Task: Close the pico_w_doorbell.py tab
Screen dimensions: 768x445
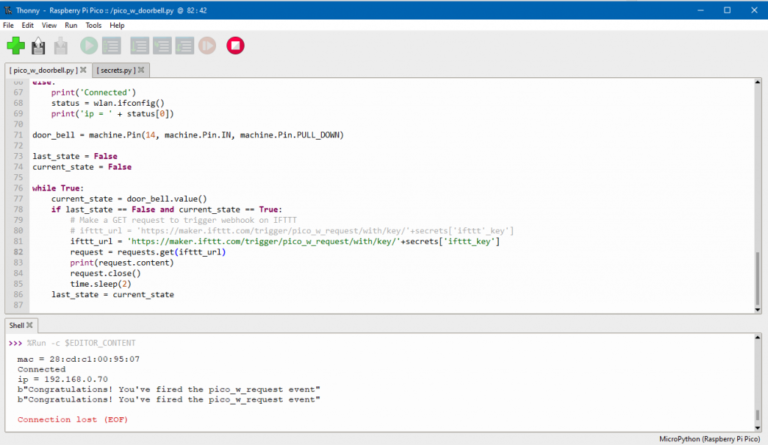Action: pos(84,70)
